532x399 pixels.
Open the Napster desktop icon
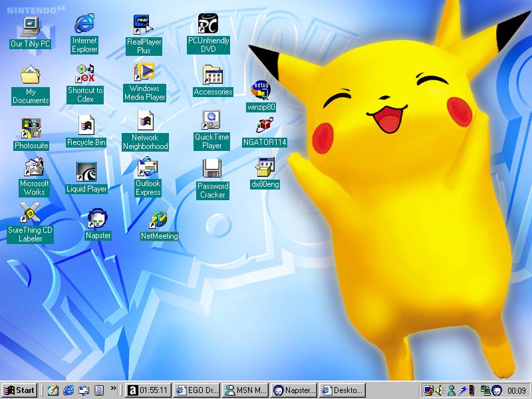[x=98, y=218]
